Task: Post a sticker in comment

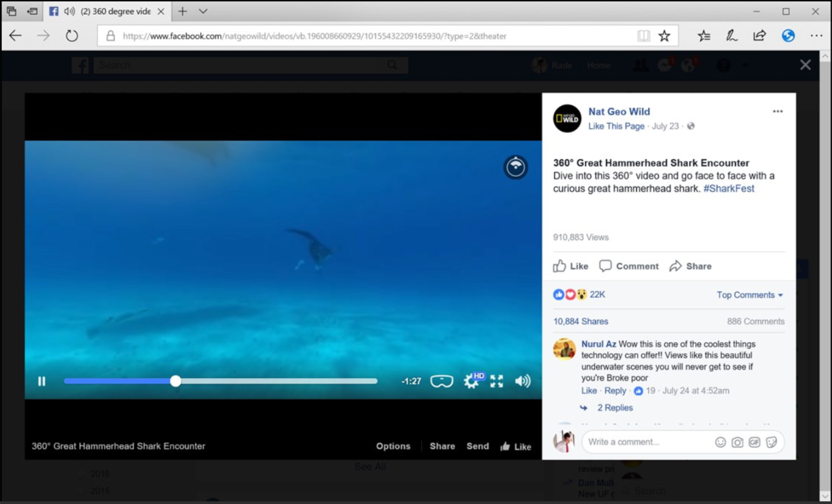Action: (x=772, y=442)
